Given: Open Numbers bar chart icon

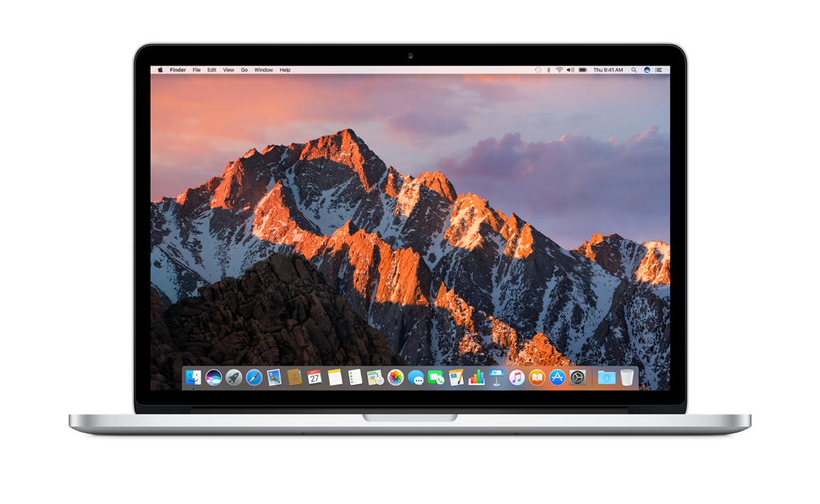Looking at the screenshot, I should tap(476, 377).
